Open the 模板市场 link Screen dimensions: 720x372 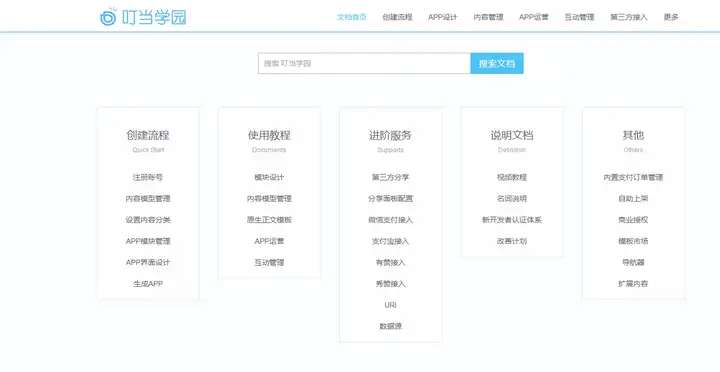[x=633, y=241]
